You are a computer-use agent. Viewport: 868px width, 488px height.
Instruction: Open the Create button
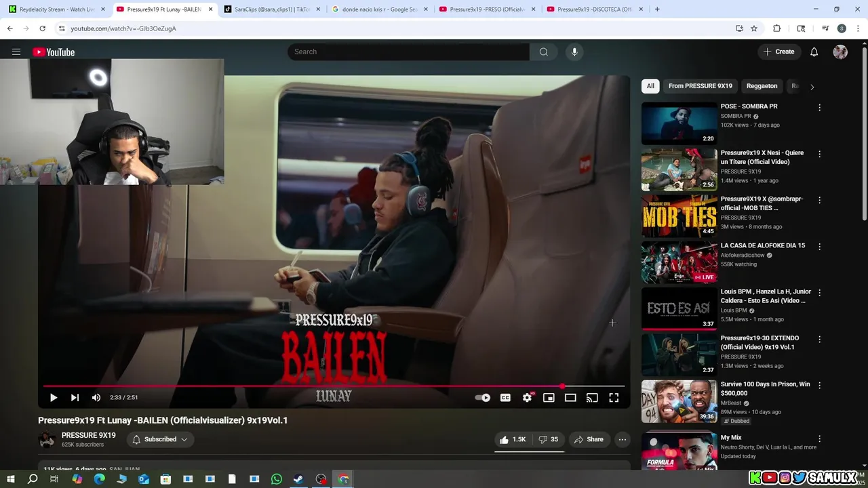[779, 52]
